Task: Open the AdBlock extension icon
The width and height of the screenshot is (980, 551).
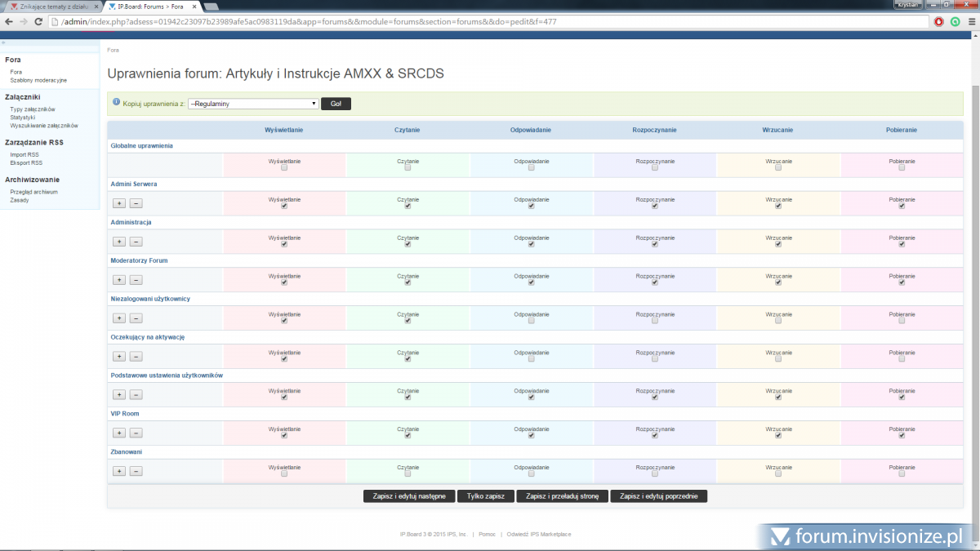Action: coord(939,21)
